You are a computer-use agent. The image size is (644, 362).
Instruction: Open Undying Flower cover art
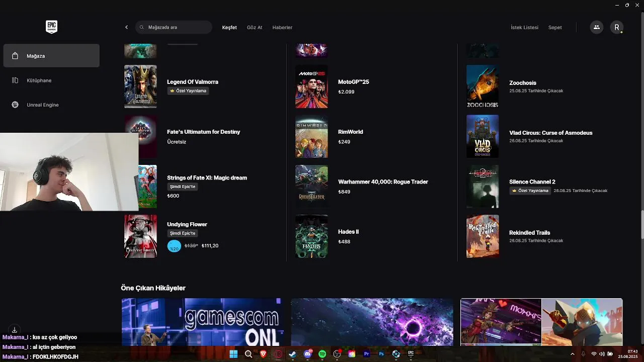pyautogui.click(x=140, y=236)
